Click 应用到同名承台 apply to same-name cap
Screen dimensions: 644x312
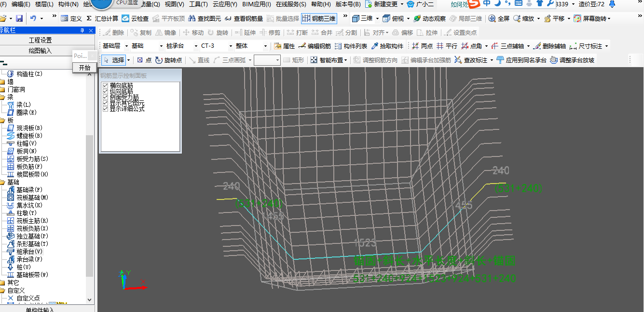point(521,60)
